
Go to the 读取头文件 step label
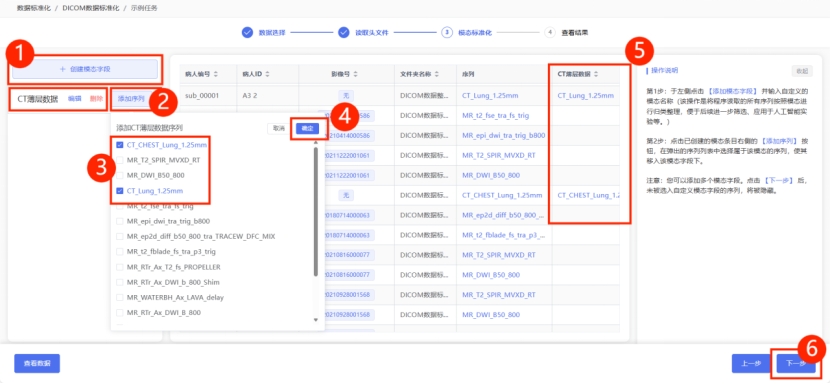[x=372, y=32]
